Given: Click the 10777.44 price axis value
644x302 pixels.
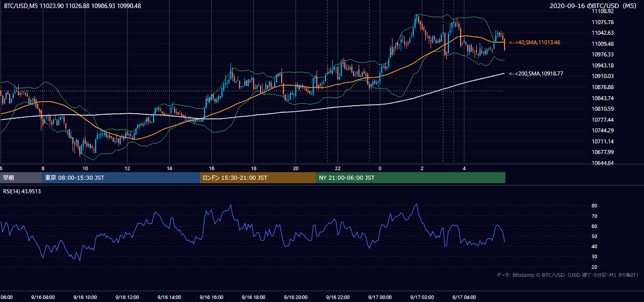Looking at the screenshot, I should click(x=603, y=120).
